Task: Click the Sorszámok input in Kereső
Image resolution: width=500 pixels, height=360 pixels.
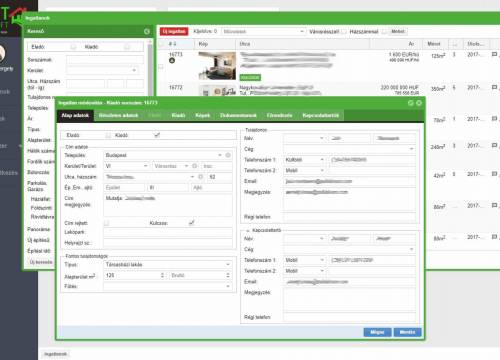Action: (105, 60)
